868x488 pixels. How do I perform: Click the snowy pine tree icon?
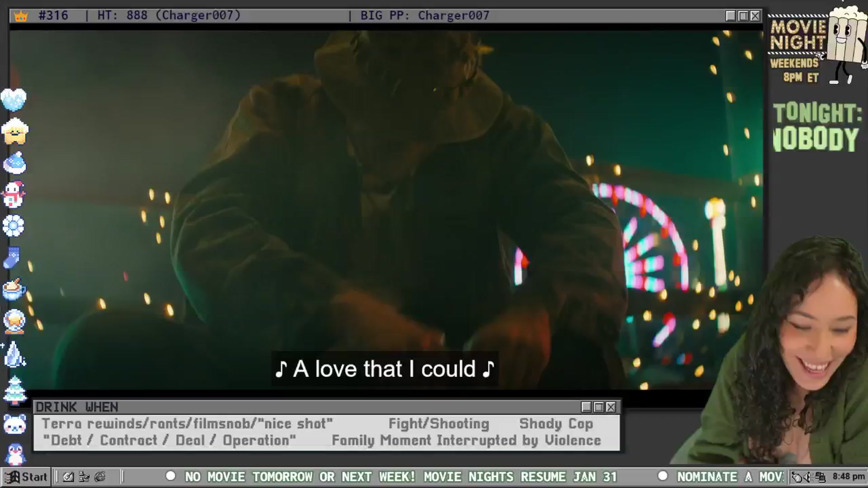click(15, 390)
